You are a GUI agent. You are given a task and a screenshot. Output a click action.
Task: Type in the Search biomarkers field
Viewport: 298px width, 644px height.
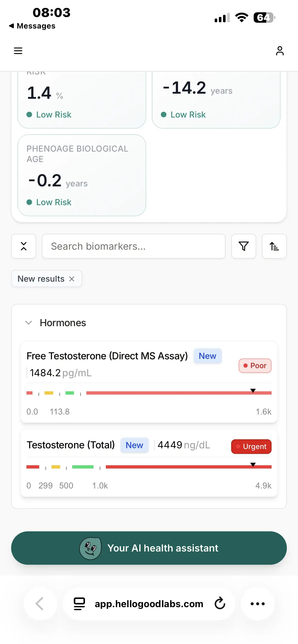point(134,246)
